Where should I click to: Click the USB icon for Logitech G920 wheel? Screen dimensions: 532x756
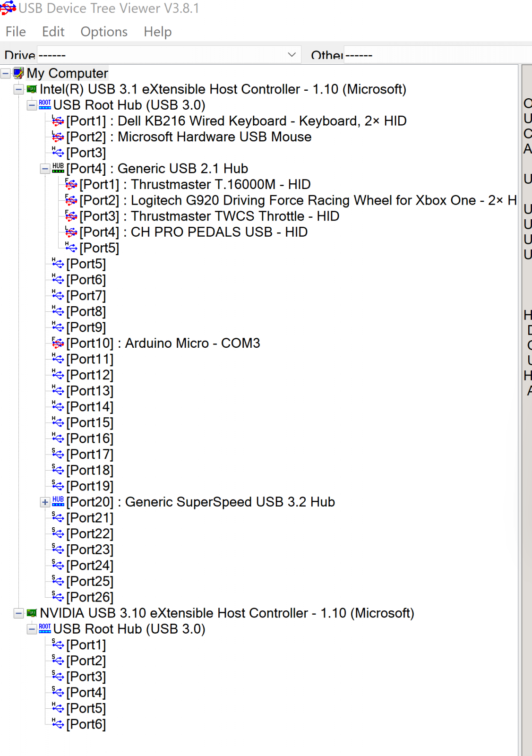(x=71, y=201)
